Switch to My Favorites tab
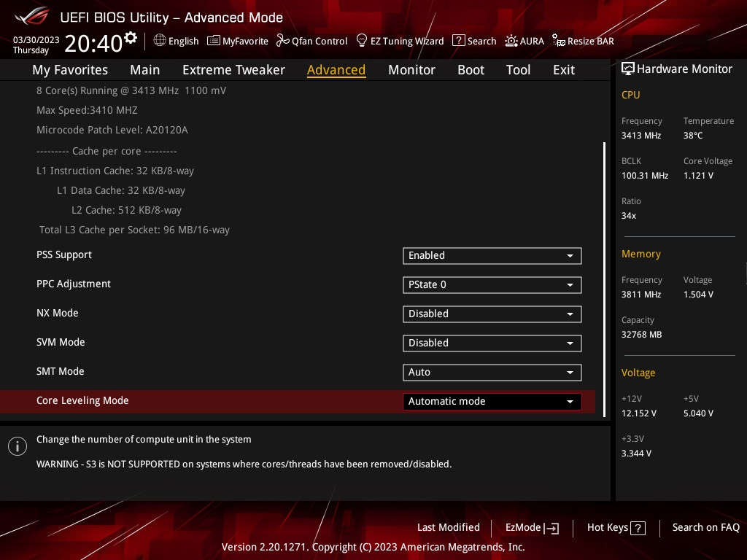Image resolution: width=747 pixels, height=560 pixels. click(x=70, y=70)
